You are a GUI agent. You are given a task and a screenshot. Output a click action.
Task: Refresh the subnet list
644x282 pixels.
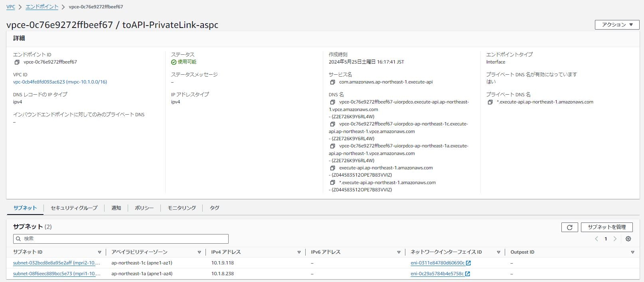pyautogui.click(x=569, y=227)
